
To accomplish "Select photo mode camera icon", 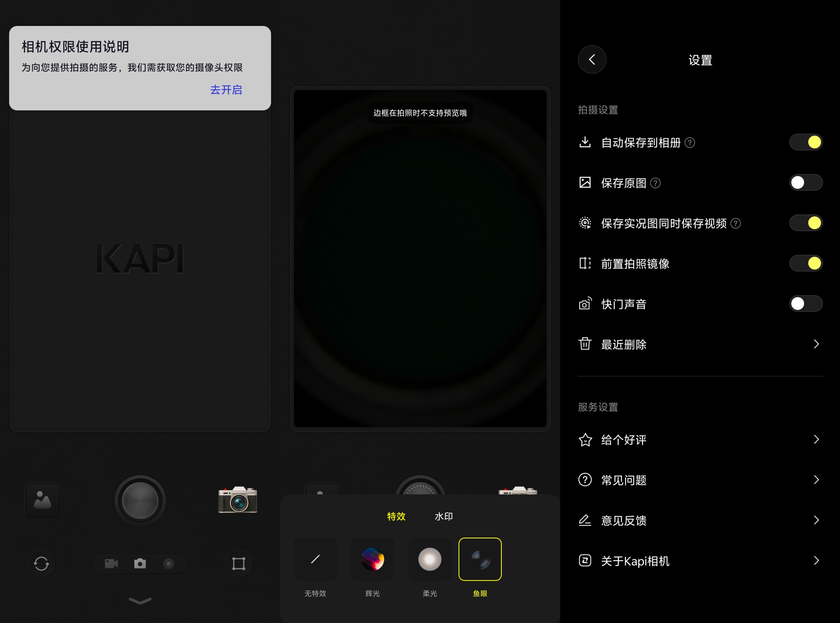I will click(140, 564).
